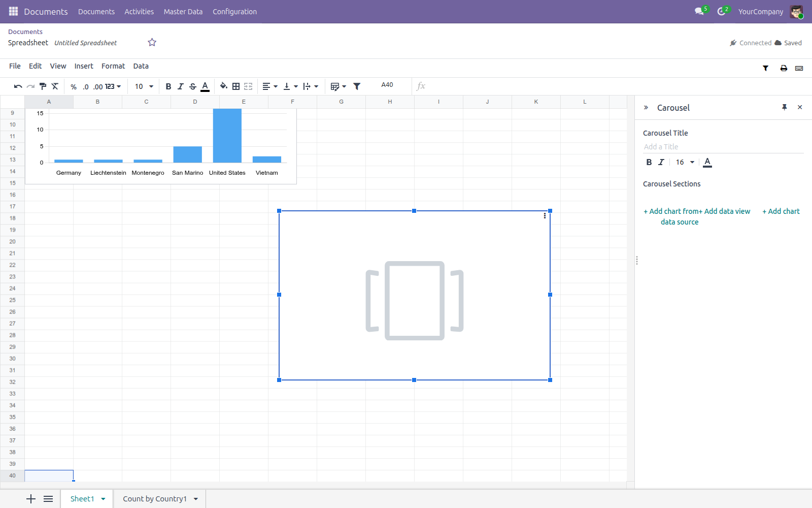Image resolution: width=812 pixels, height=508 pixels.
Task: Click the Add a Title input field
Action: 723,147
